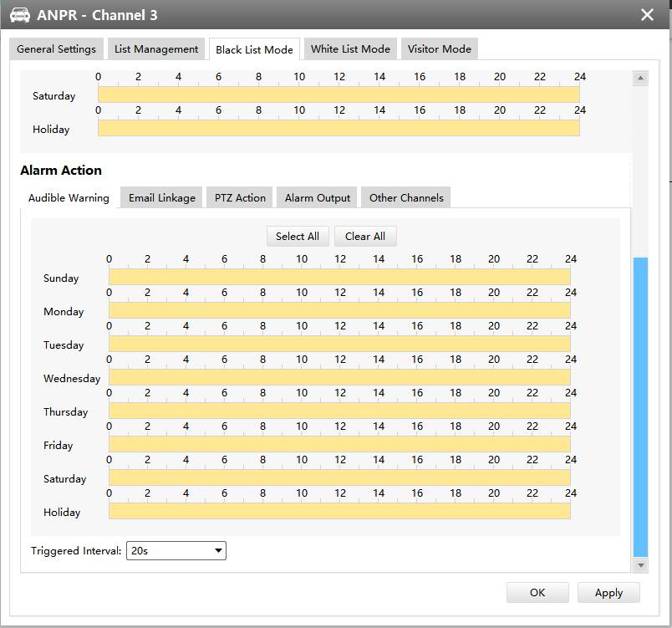Click the blue vertical scrollbar thumb
Viewport: 672px width, 628px height.
pos(640,406)
